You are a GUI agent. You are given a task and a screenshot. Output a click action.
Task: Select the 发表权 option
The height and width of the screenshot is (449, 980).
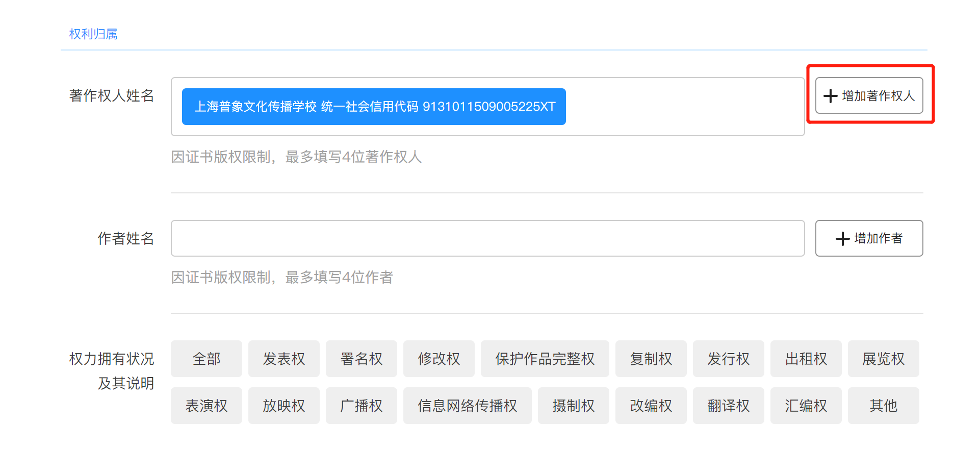click(x=284, y=359)
